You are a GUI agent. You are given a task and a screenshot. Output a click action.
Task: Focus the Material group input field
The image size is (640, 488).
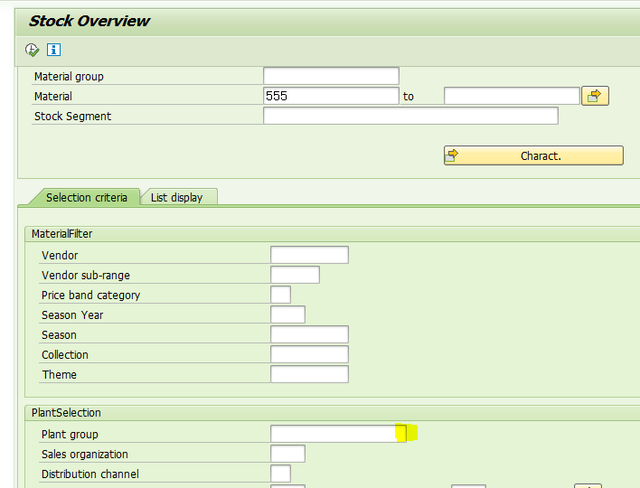[x=331, y=76]
